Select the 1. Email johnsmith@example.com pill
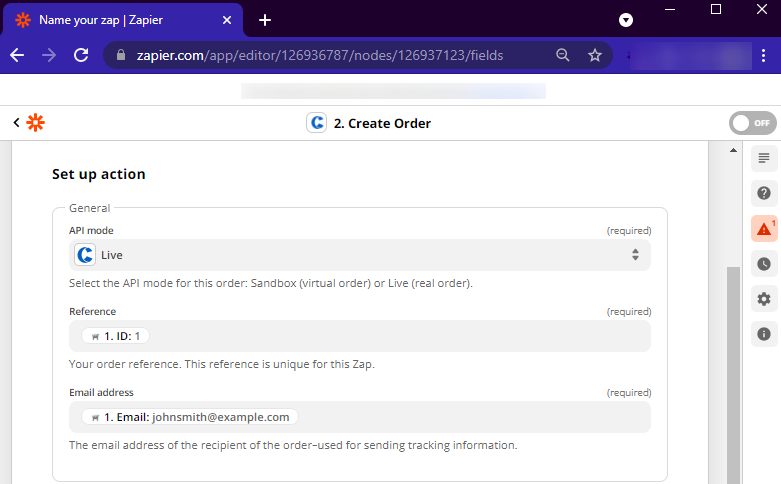The image size is (781, 484). point(190,417)
